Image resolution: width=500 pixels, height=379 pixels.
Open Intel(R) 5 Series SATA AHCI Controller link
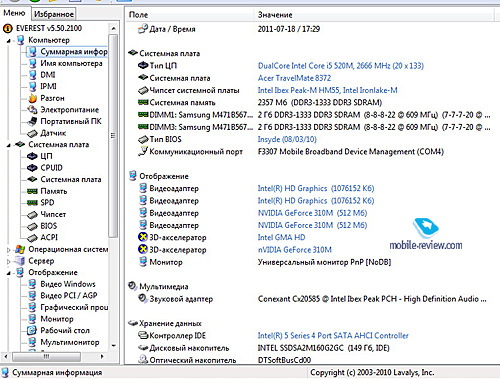point(333,336)
